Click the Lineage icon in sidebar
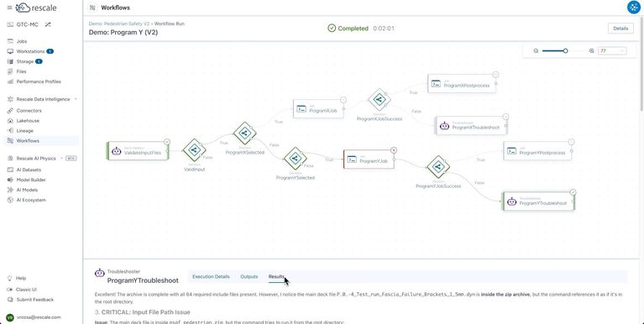The image size is (644, 324). (10, 131)
